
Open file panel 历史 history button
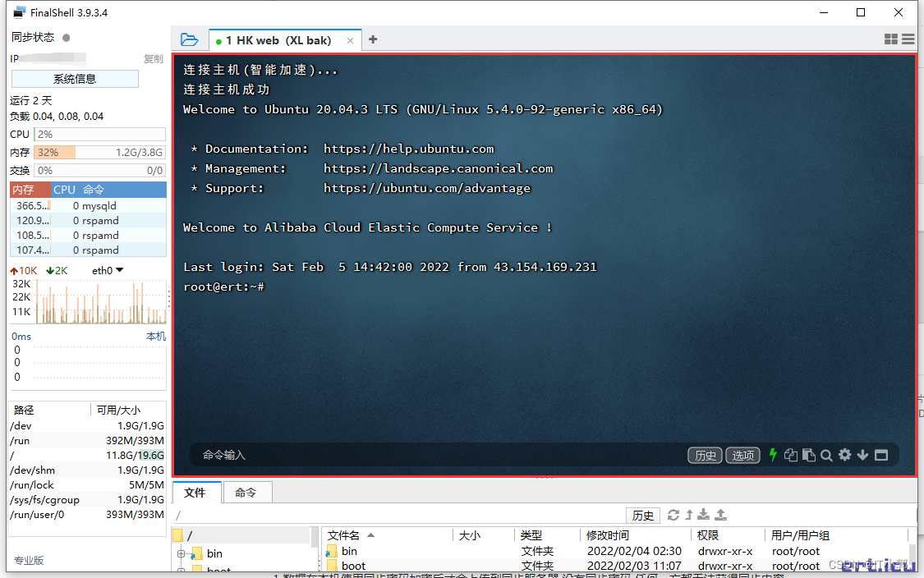tap(642, 516)
